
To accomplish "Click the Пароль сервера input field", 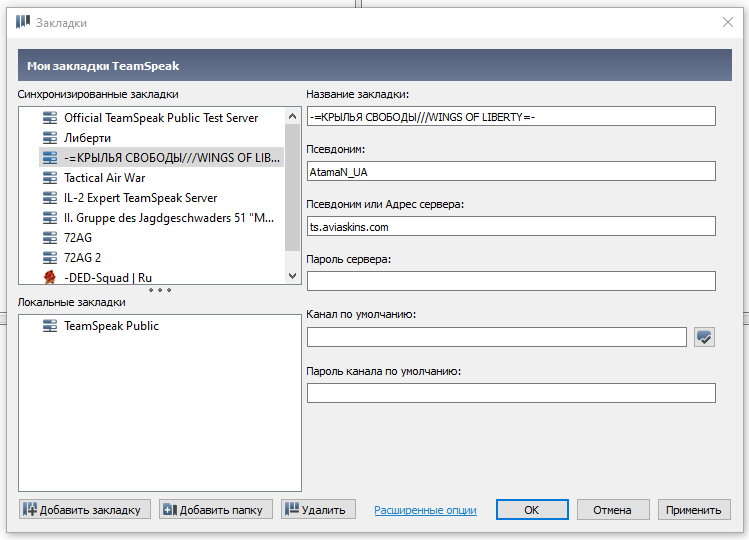I will coord(511,281).
